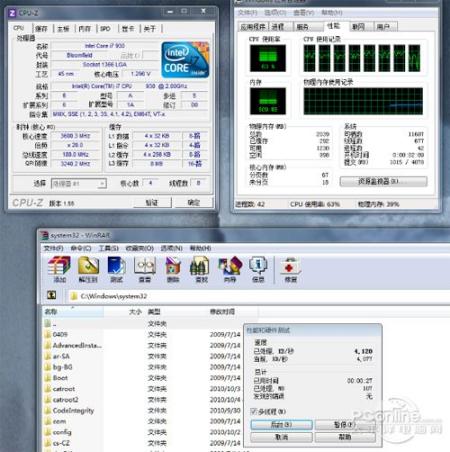
Task: Open the processor selection dropdown in CPU-Z
Action: coord(79,183)
